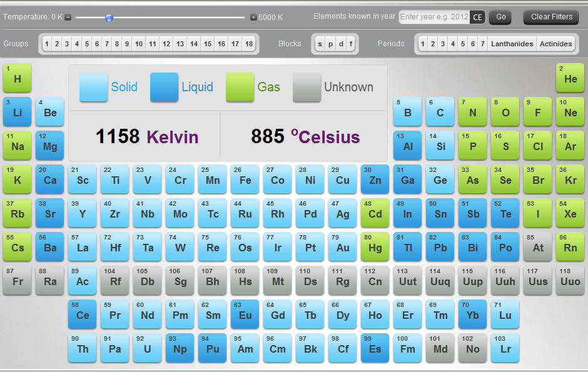Select the Iodine (I) element tile
The width and height of the screenshot is (588, 372).
(538, 213)
